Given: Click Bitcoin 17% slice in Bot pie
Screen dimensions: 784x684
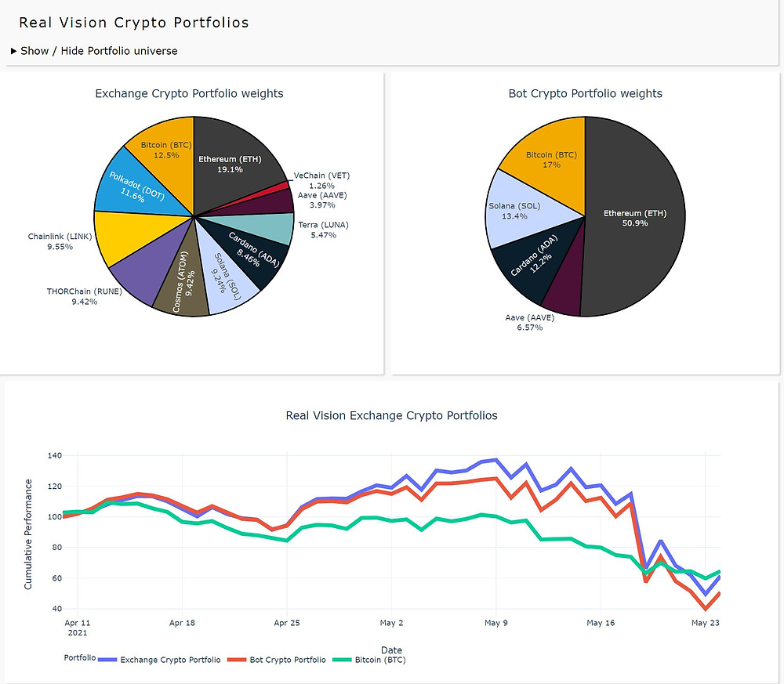Looking at the screenshot, I should (551, 160).
